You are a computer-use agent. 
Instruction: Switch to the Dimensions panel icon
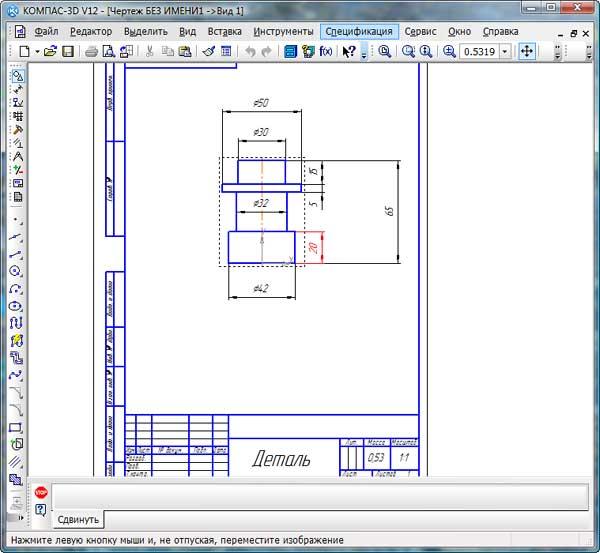(18, 90)
